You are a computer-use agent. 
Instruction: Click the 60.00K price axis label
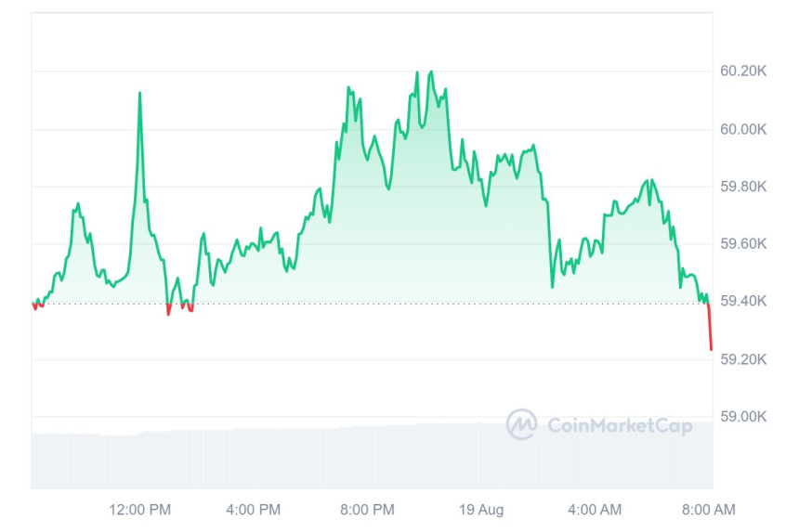[741, 129]
